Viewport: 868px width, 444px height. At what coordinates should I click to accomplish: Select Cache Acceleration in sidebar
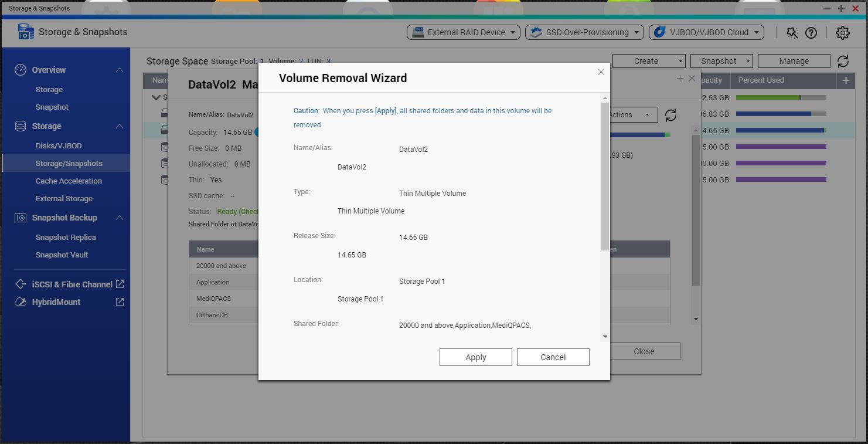(69, 181)
